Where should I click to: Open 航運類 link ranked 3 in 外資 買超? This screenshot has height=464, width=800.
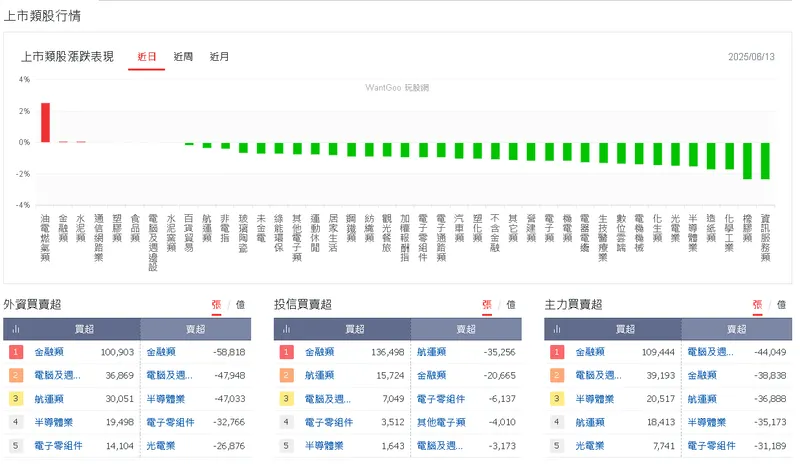[49, 399]
